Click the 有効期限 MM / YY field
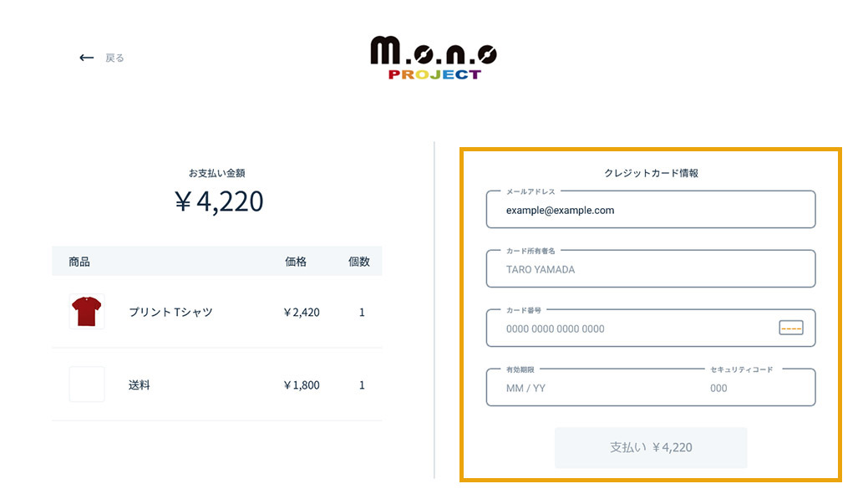The width and height of the screenshot is (868, 499). (x=595, y=388)
